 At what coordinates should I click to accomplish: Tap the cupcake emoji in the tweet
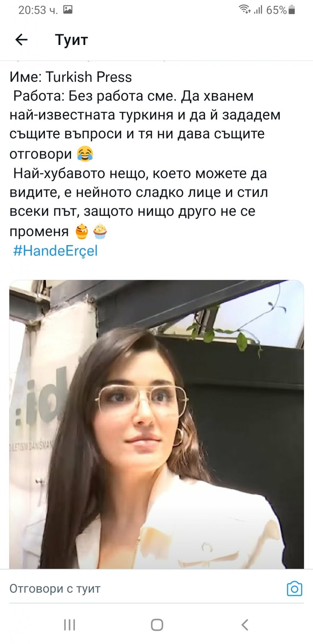100,231
